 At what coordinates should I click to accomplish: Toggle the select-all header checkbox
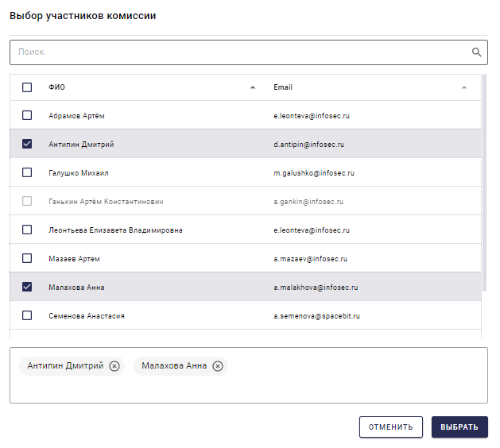27,87
